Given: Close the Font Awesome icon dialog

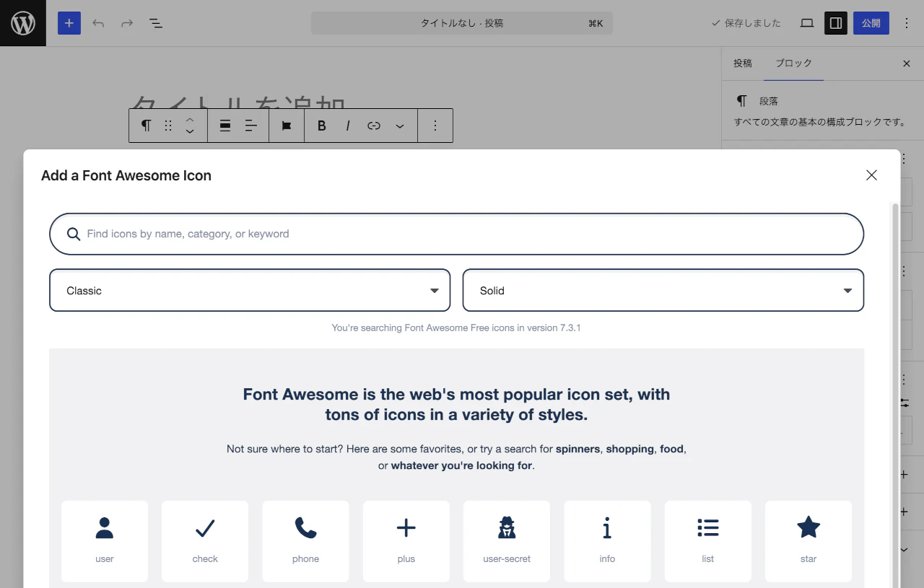Looking at the screenshot, I should (x=871, y=175).
